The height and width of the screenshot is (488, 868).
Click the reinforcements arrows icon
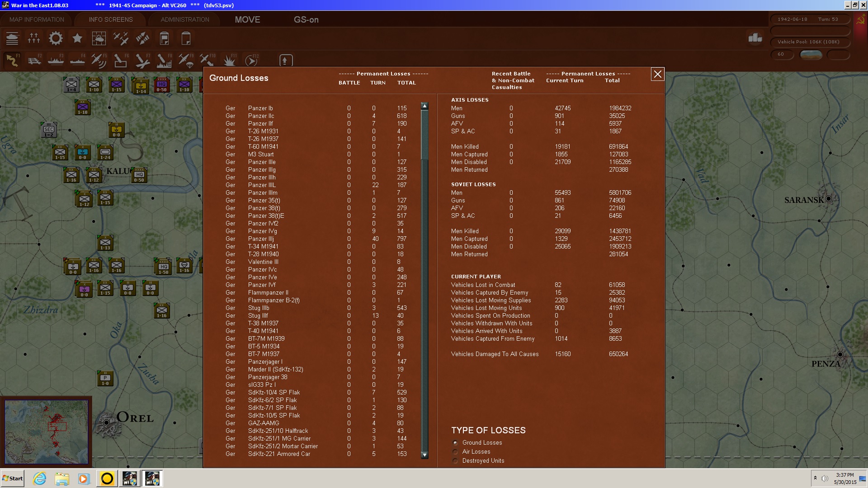tap(142, 38)
